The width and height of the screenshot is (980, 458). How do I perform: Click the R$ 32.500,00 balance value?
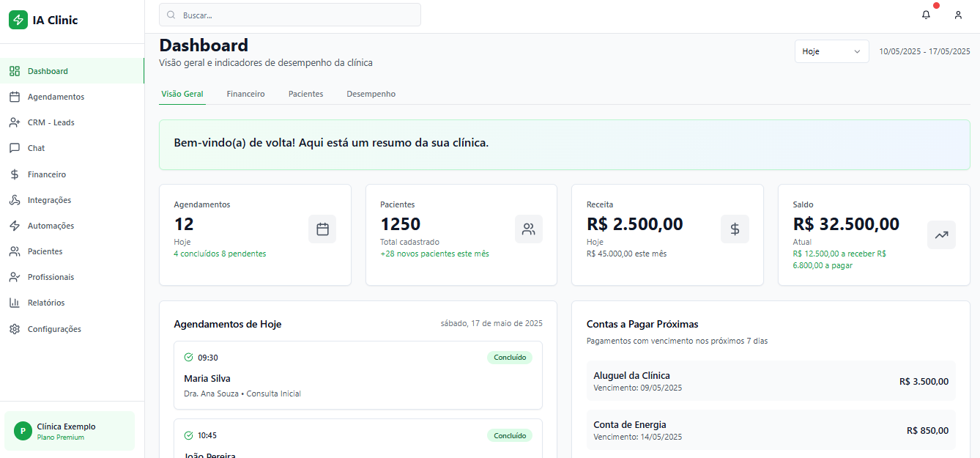click(846, 224)
